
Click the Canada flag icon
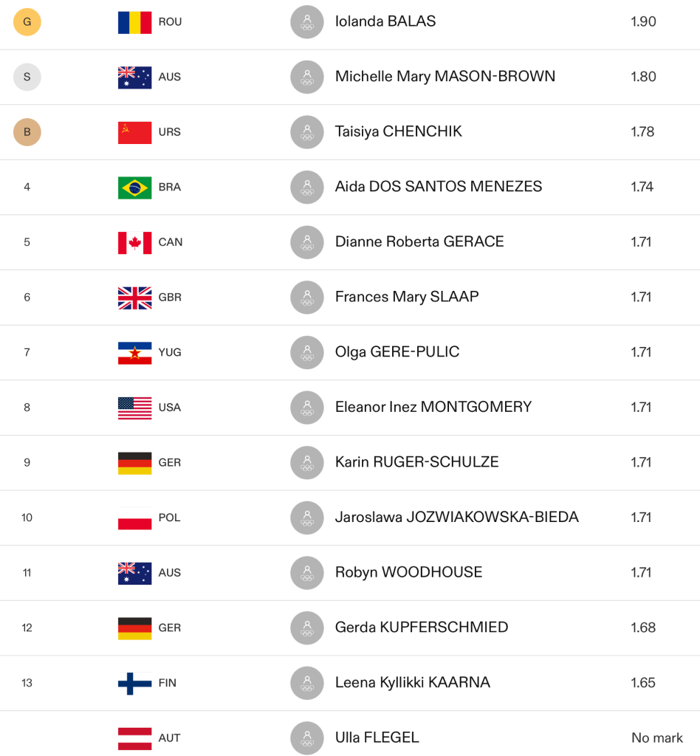pos(135,242)
